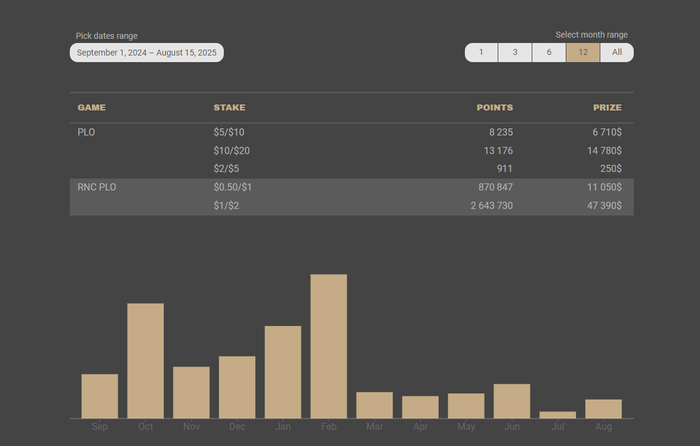Select the PLO $5/$10 stake row
The height and width of the screenshot is (446, 700).
352,132
